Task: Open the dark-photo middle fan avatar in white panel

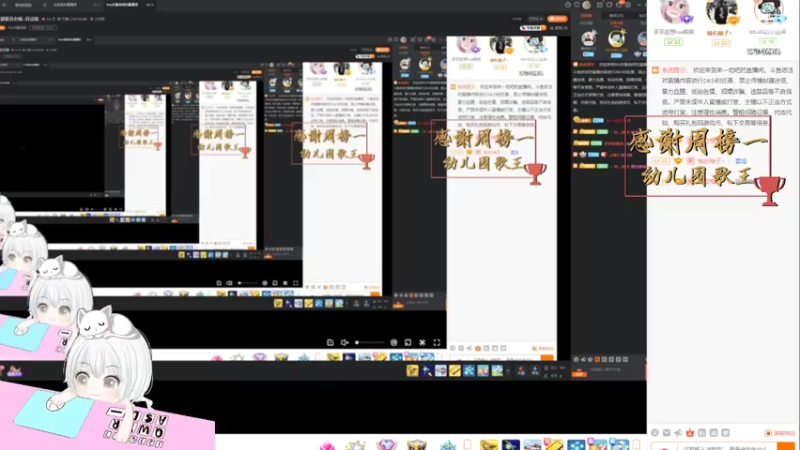Action: pyautogui.click(x=721, y=12)
